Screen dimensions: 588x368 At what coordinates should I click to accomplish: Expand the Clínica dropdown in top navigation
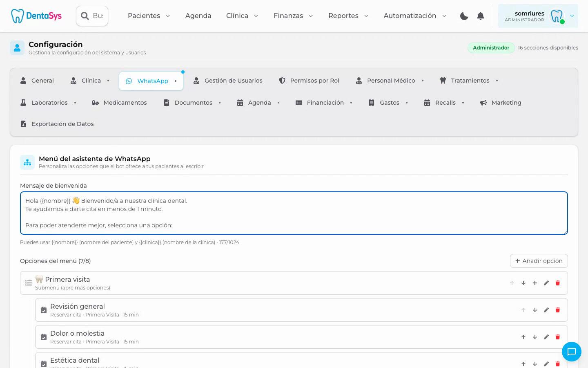(x=242, y=16)
